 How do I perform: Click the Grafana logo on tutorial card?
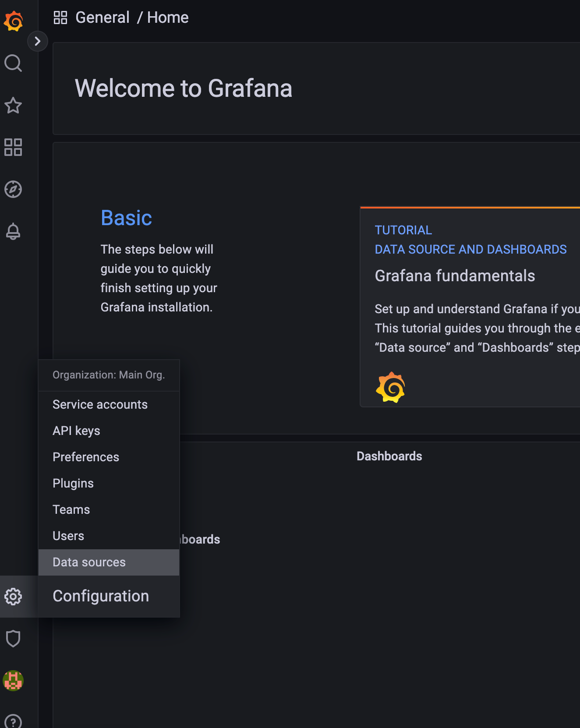(390, 387)
